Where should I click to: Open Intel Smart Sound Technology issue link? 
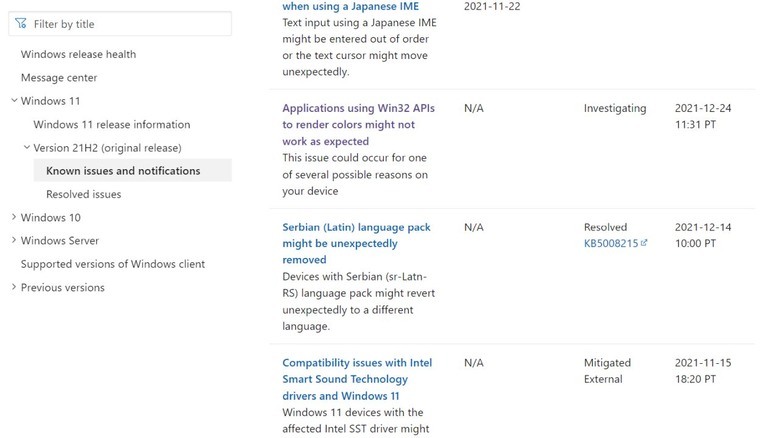pyautogui.click(x=357, y=379)
